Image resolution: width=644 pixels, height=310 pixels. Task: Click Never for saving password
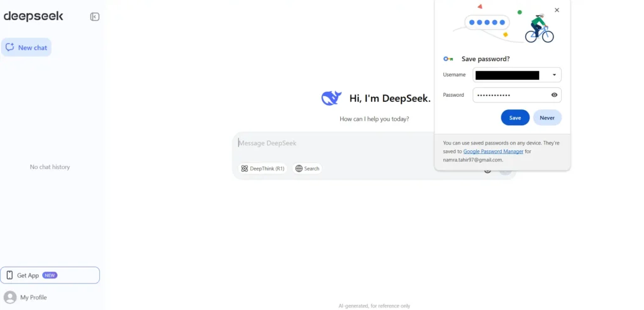[x=547, y=118]
